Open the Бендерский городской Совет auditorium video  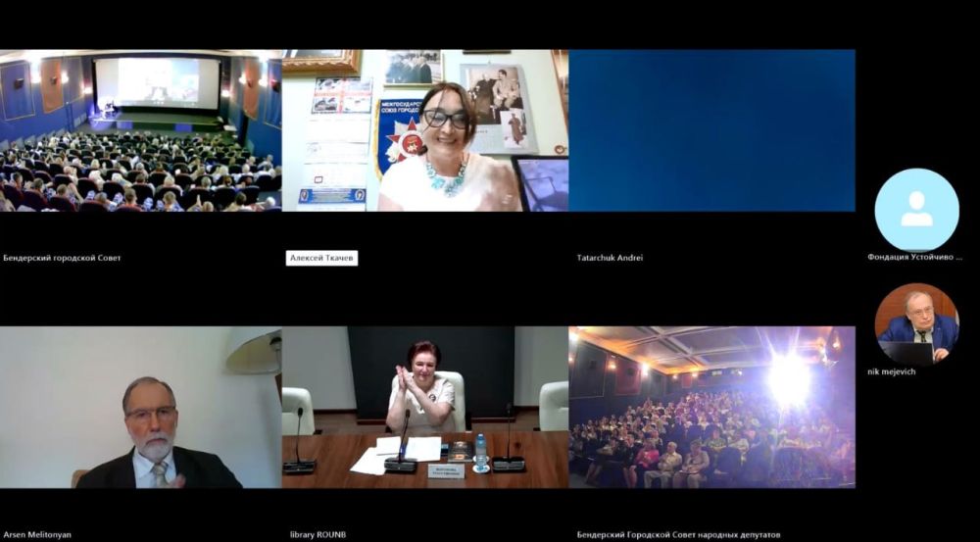coord(140,130)
